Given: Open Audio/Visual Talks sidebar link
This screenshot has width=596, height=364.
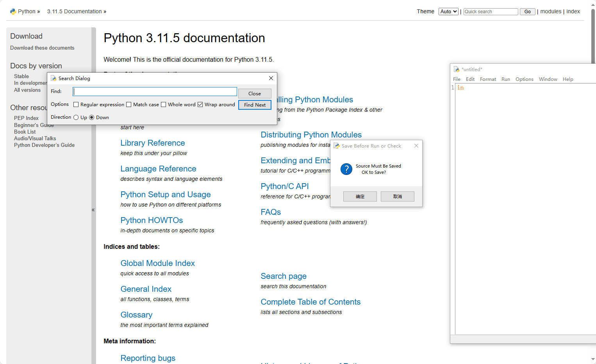Looking at the screenshot, I should click(35, 138).
